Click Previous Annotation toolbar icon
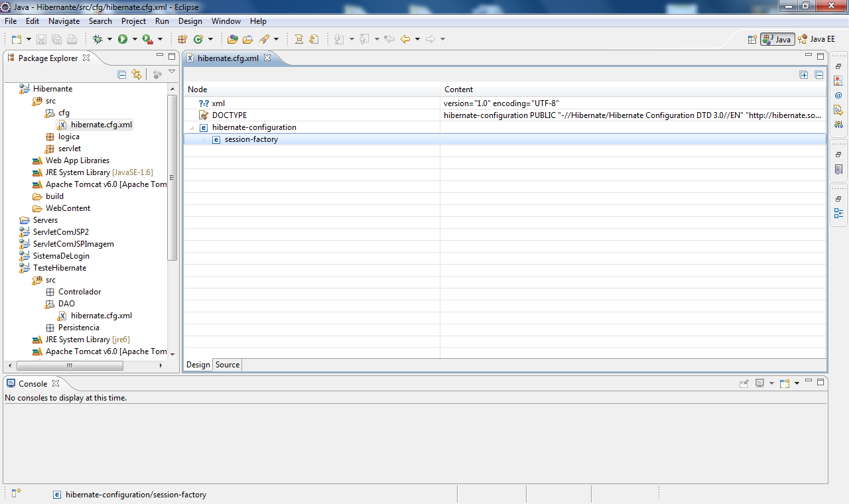Viewport: 849px width, 504px height. click(364, 39)
